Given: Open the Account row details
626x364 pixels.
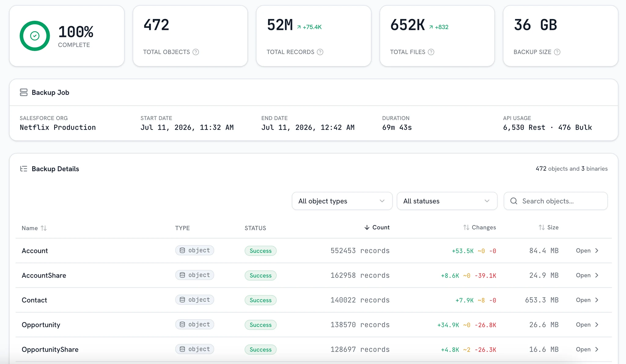Looking at the screenshot, I should pyautogui.click(x=587, y=251).
